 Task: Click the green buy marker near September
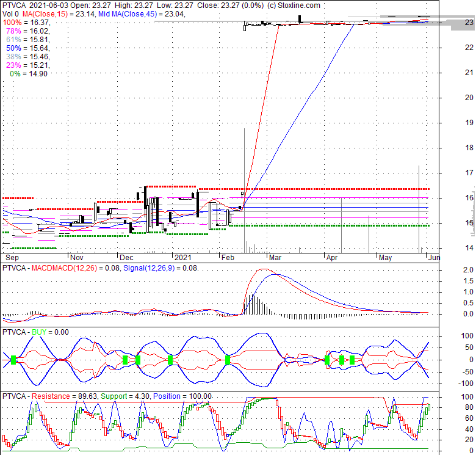coord(13,360)
